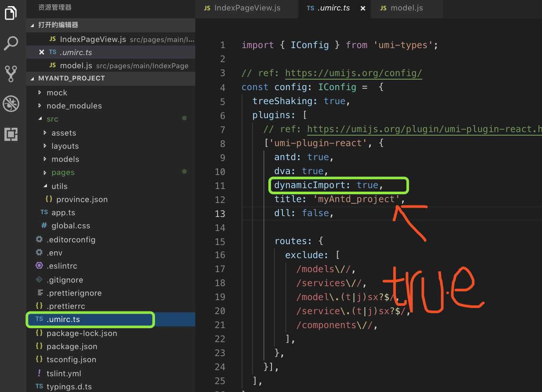
Task: Click the /models\// regex line
Action: pos(326,269)
